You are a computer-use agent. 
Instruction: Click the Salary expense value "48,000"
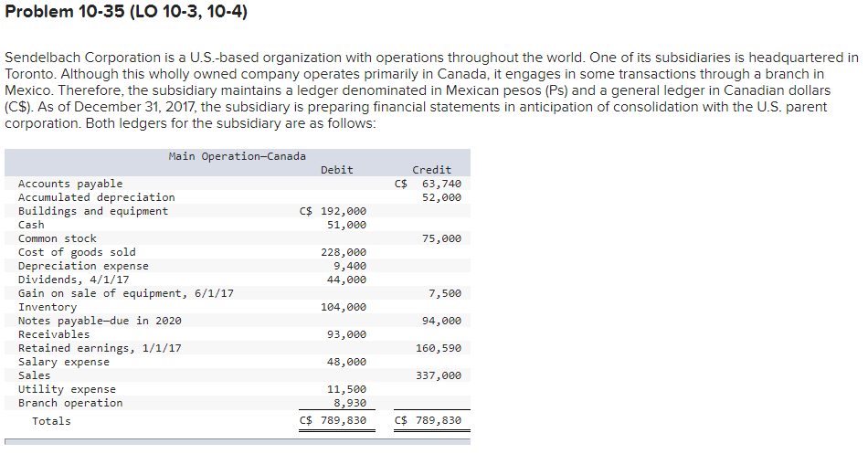pos(346,362)
